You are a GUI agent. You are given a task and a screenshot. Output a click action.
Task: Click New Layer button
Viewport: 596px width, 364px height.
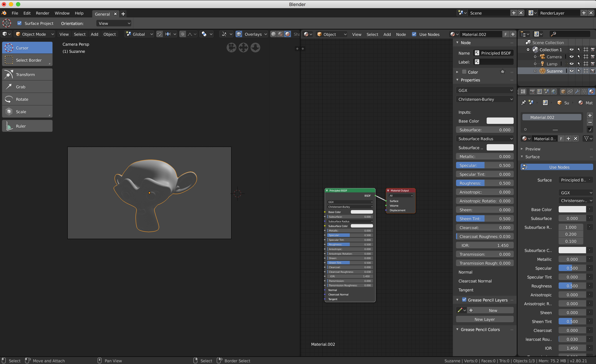tap(485, 319)
